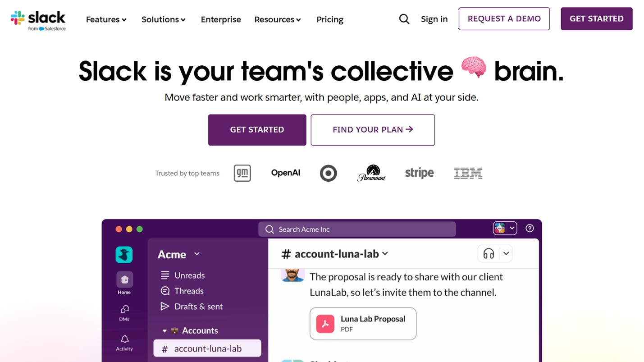Viewport: 644px width, 362px height.
Task: Select the account-luna-lab channel in sidebar
Action: click(207, 348)
